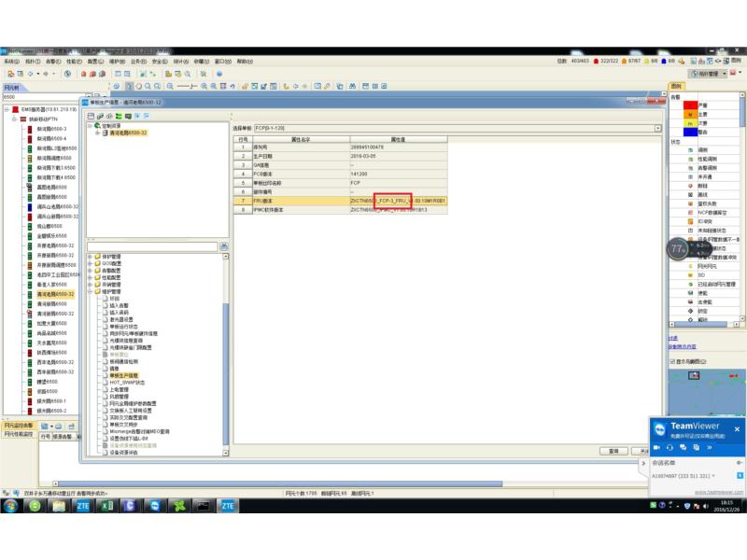Toggle the 显示鸟瞰图 checkbox
747x560 pixels.
coord(672,360)
